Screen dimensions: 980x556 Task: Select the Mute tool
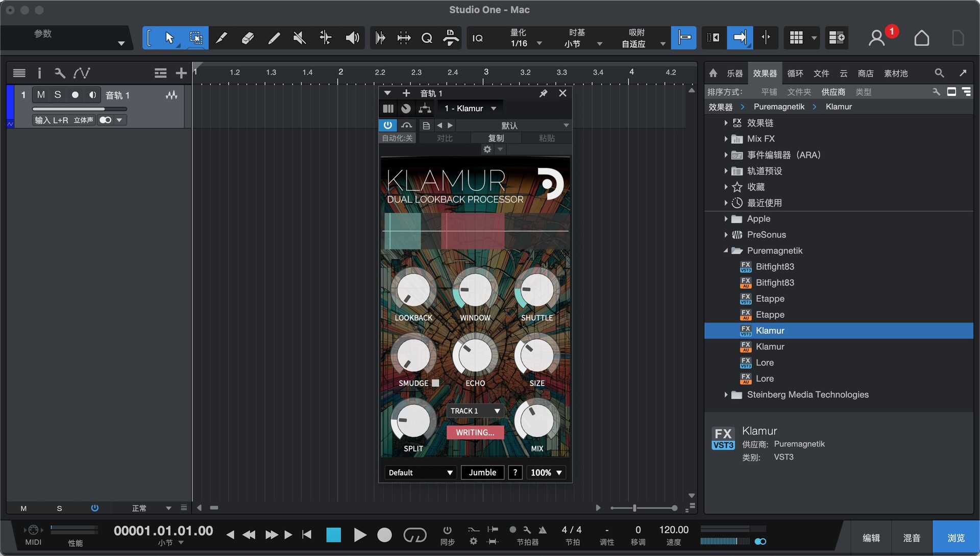coord(300,38)
